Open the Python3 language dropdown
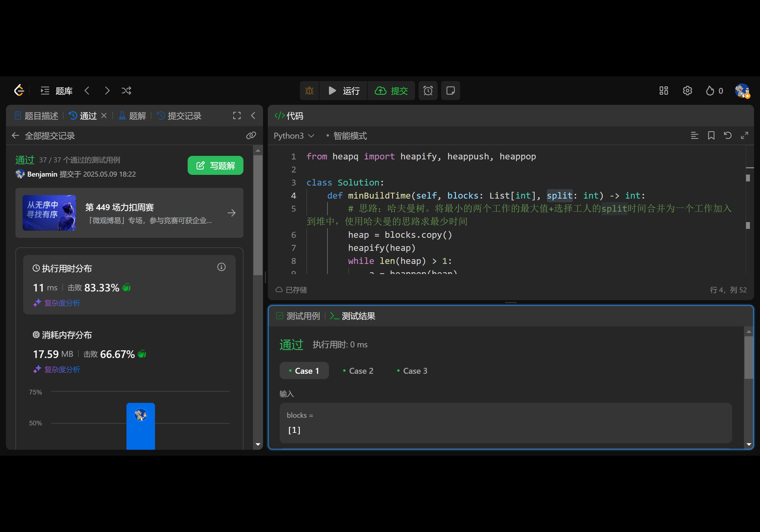The image size is (760, 532). point(293,136)
